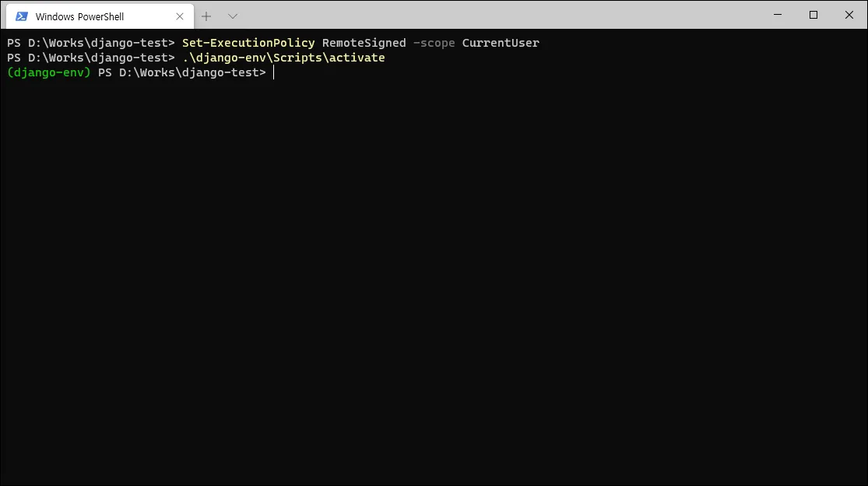
Task: Minimize the terminal window
Action: tap(778, 15)
